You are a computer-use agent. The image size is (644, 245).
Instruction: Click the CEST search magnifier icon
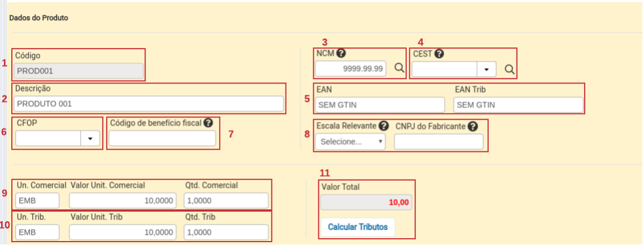(509, 69)
